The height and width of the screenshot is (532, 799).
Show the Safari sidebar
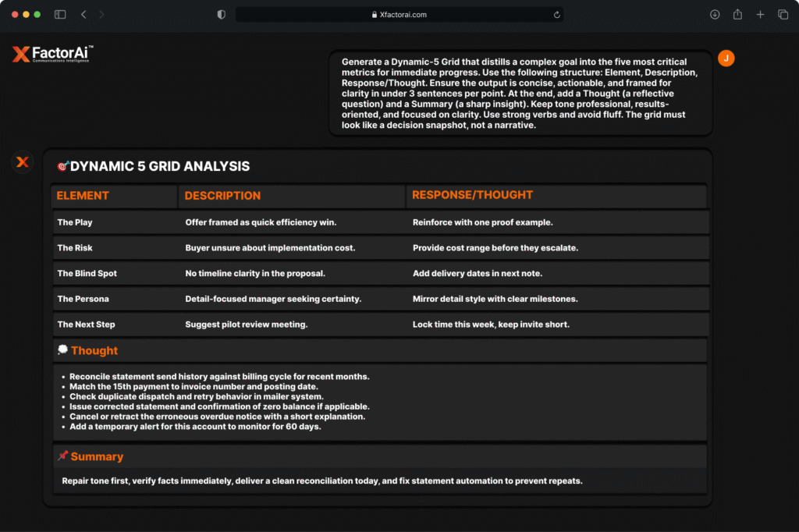[60, 15]
